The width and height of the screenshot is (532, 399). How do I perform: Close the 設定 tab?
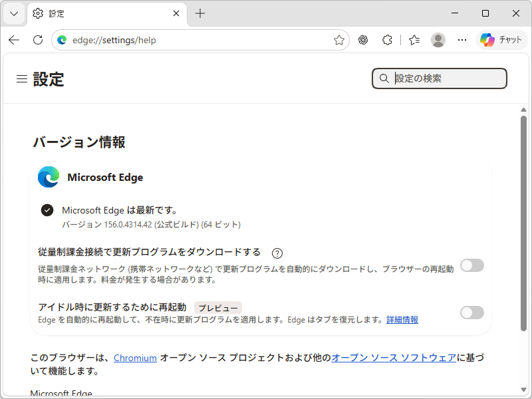(176, 13)
